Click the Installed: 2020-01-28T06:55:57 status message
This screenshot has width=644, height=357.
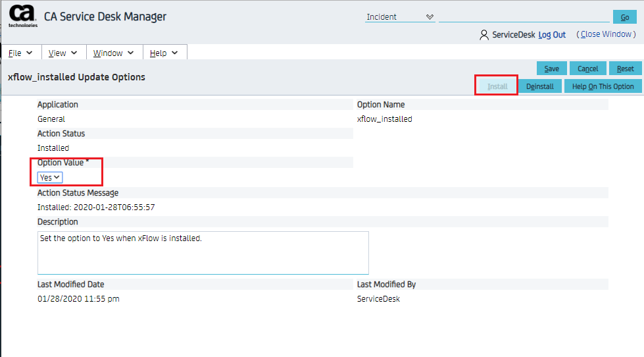click(x=96, y=207)
